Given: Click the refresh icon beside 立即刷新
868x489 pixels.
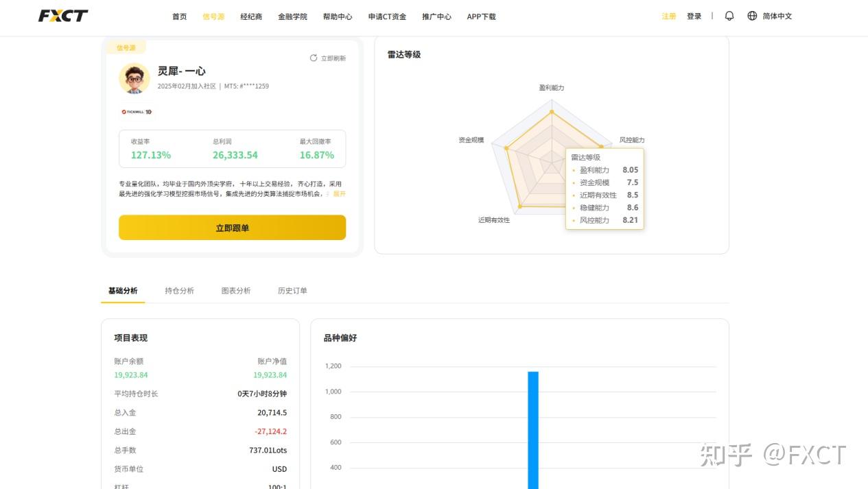Looking at the screenshot, I should [314, 58].
